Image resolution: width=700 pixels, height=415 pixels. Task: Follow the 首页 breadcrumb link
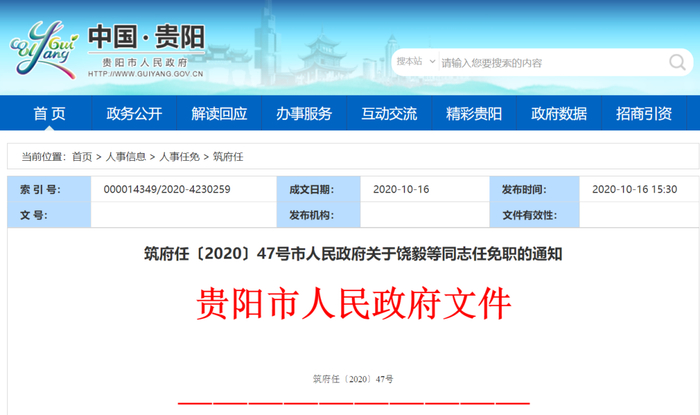[x=82, y=157]
